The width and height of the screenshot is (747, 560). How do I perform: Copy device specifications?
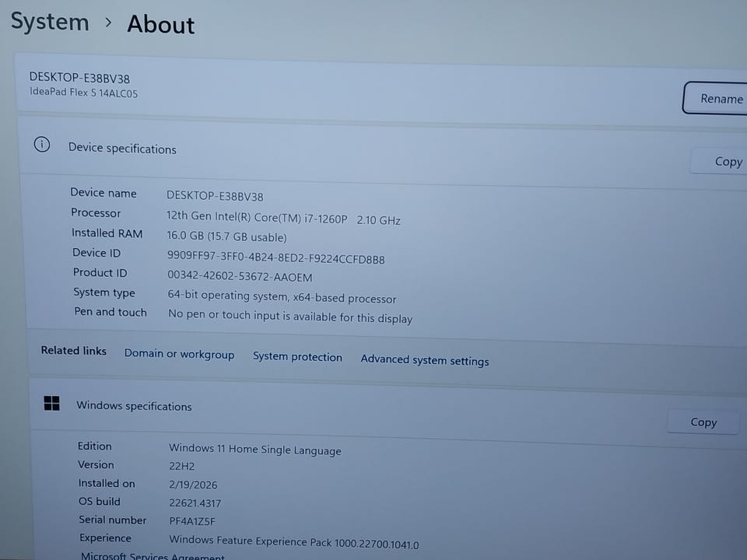point(719,162)
